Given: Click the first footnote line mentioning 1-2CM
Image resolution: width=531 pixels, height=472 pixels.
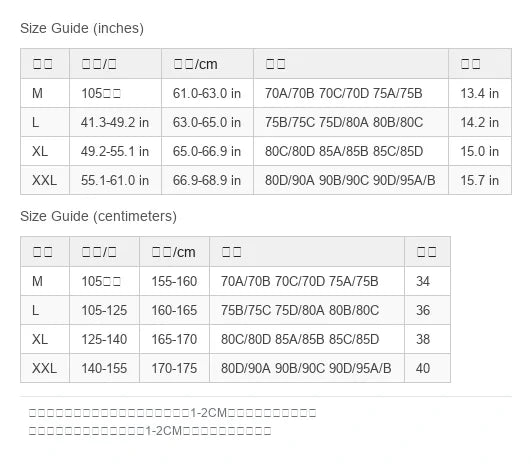Looking at the screenshot, I should point(173,412).
